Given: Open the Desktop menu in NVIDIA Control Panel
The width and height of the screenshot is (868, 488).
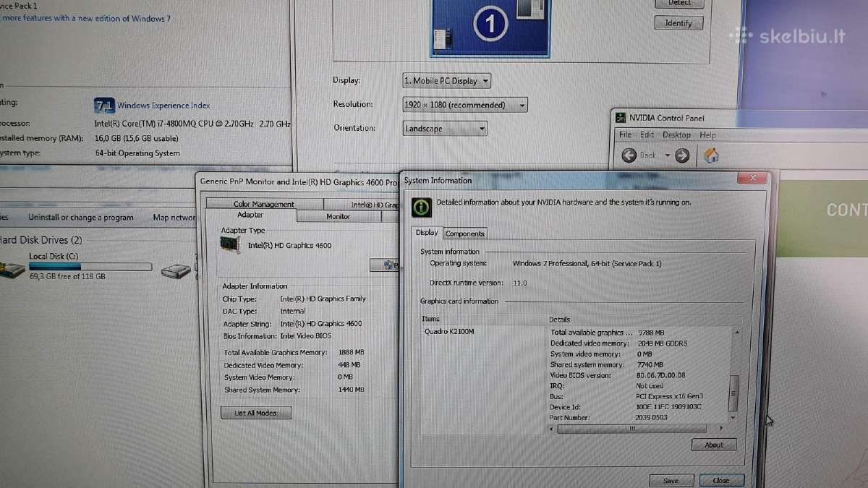Looking at the screenshot, I should tap(676, 134).
